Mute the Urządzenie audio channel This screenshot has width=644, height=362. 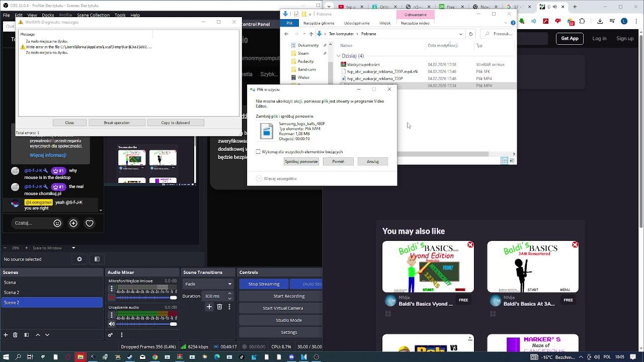pos(112,324)
